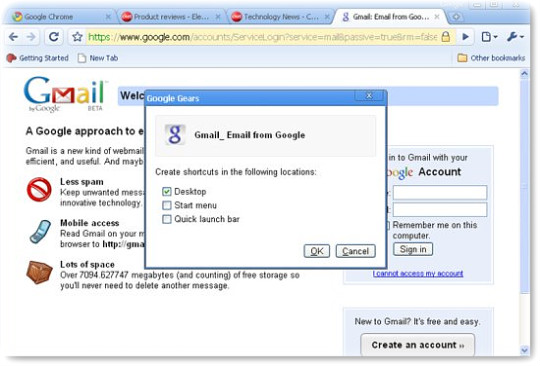Confirm shortcut creation with OK
Screen dimensions: 540x366
317,251
